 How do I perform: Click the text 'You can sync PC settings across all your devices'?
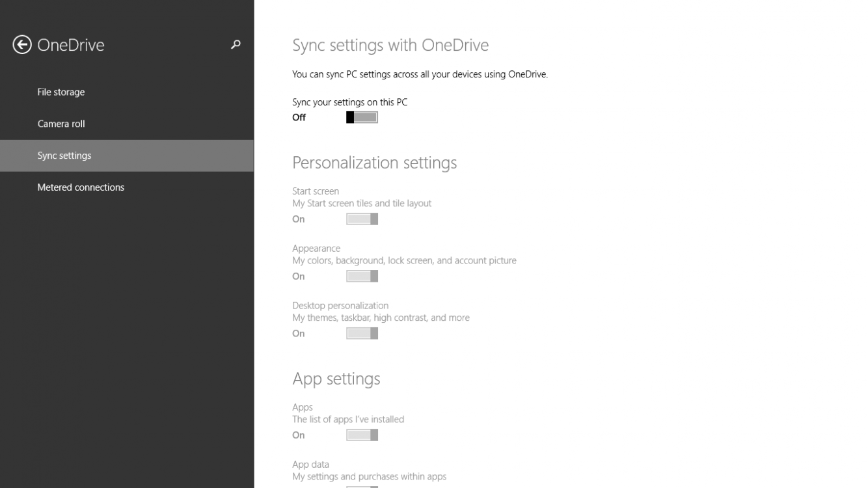point(398,74)
